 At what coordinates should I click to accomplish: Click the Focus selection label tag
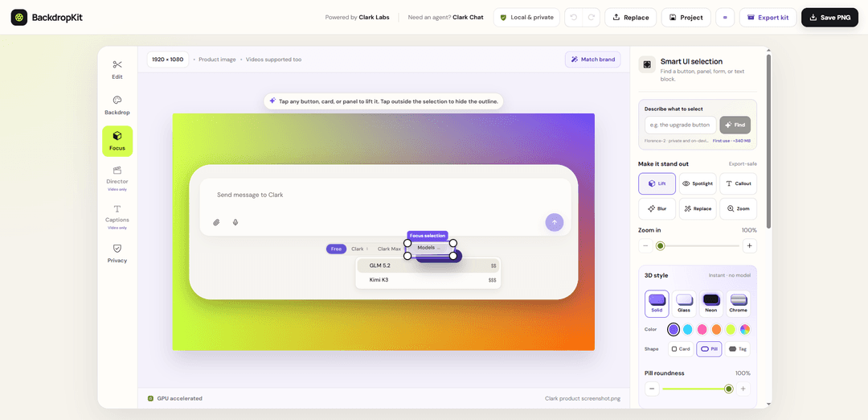pos(428,236)
